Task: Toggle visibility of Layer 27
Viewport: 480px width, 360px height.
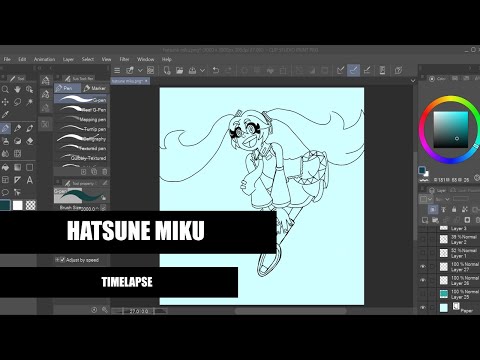Action: click(423, 266)
